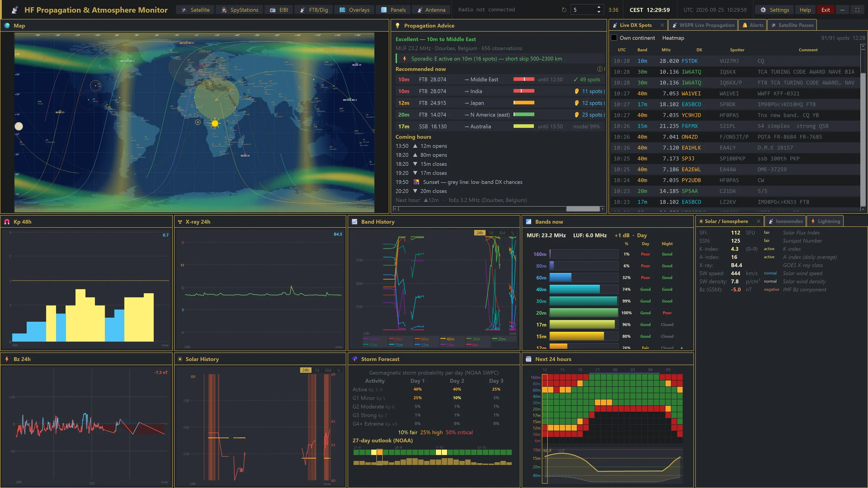Image resolution: width=868 pixels, height=488 pixels.
Task: Click the green triangle below the Bands now list
Action: tap(682, 348)
